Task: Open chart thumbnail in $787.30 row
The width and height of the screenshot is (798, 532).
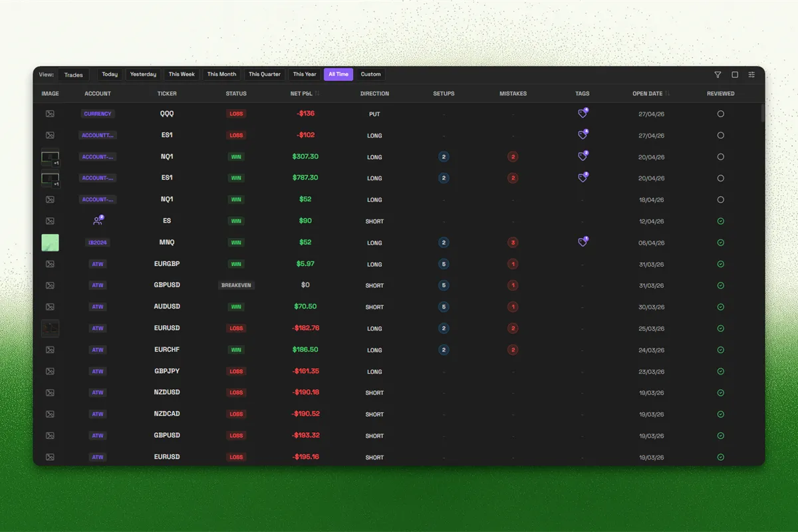Action: coord(51,179)
